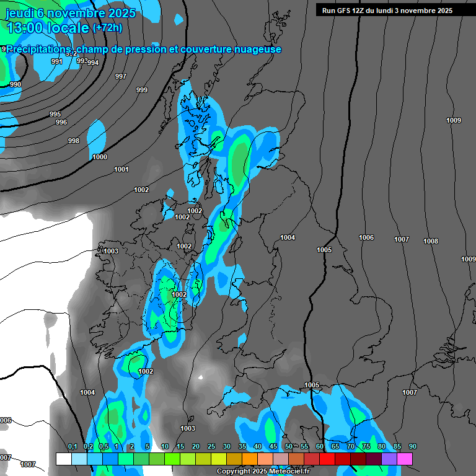Click the white swatch starting the precipitation legend
This screenshot has width=476, height=476.
tap(64, 459)
